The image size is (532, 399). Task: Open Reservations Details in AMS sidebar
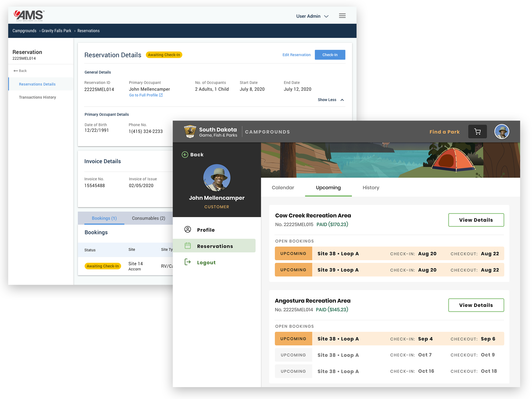pyautogui.click(x=41, y=84)
